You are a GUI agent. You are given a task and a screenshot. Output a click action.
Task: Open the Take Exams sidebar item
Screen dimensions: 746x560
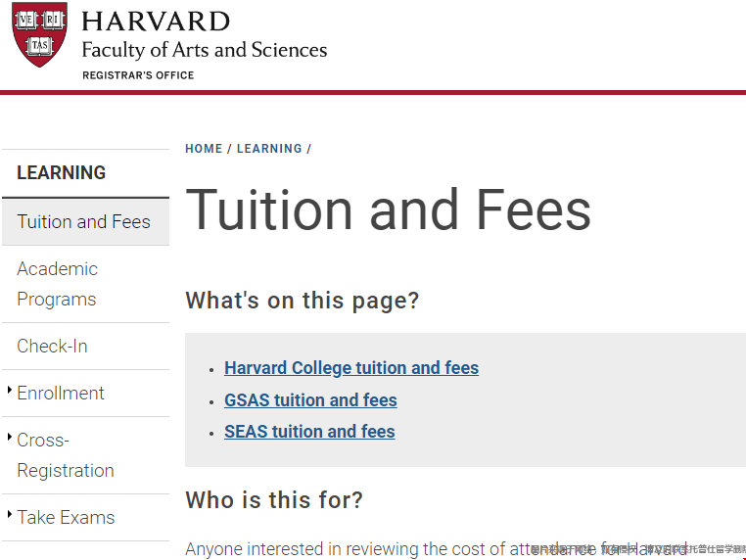tap(66, 518)
